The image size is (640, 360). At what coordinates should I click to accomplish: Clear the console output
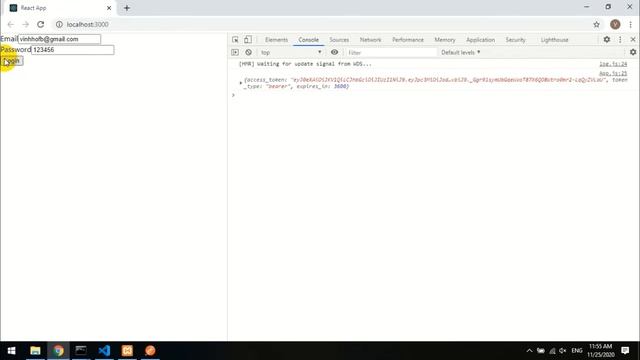249,52
